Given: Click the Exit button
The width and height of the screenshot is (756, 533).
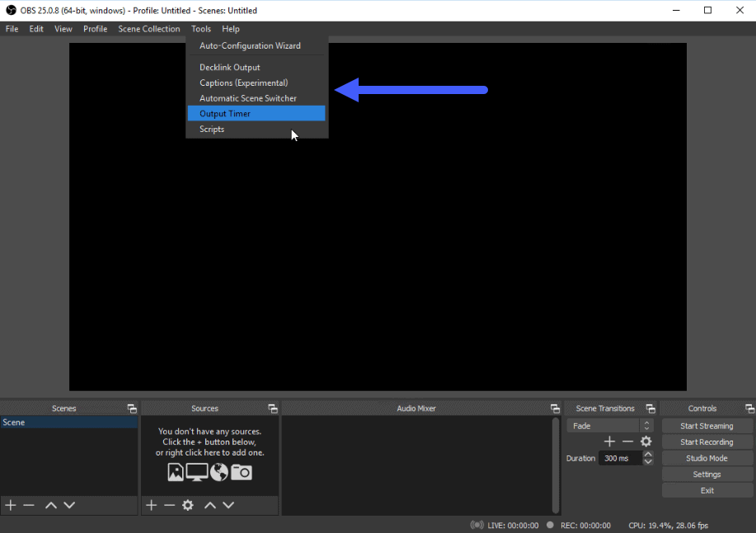Looking at the screenshot, I should click(x=707, y=491).
